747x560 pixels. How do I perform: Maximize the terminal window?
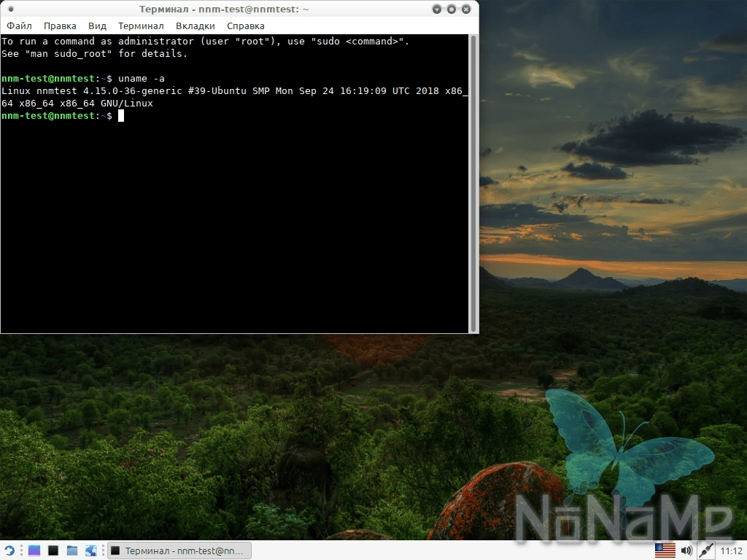coord(451,9)
